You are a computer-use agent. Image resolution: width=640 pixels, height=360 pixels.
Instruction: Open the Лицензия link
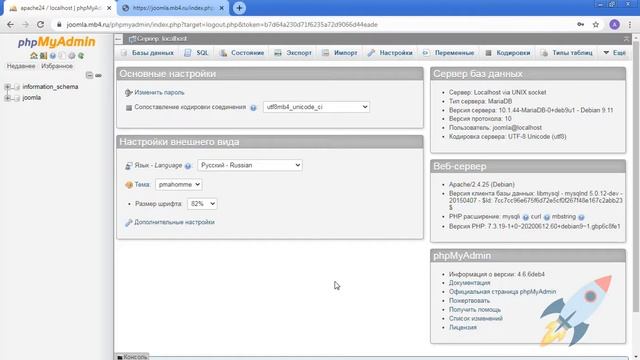pyautogui.click(x=463, y=328)
